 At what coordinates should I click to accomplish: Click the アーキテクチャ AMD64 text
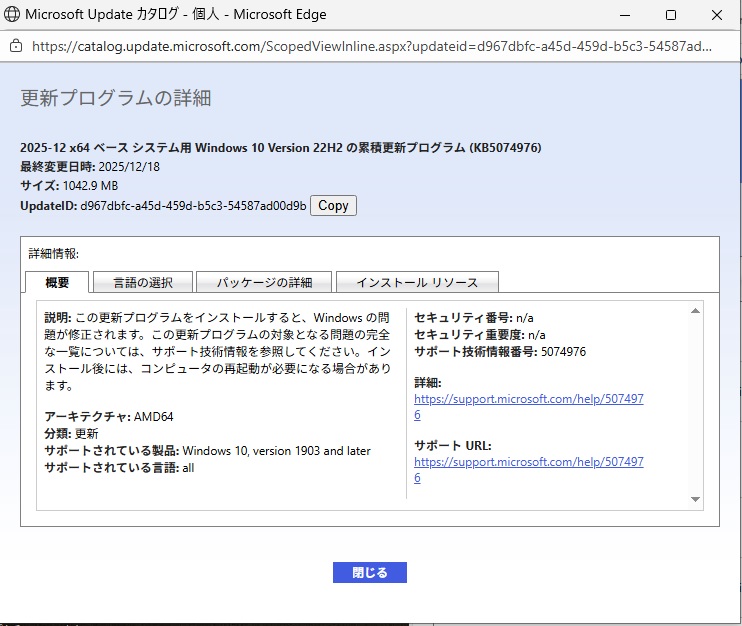pos(109,416)
